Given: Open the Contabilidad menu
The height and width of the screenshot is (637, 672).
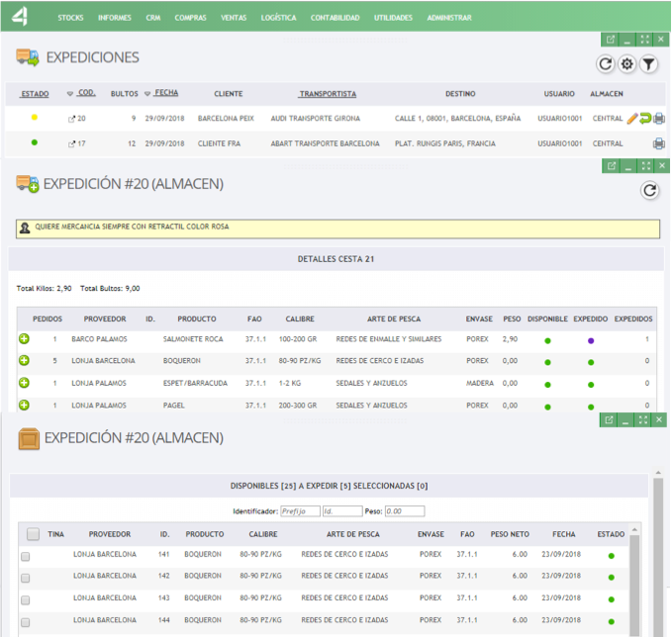Looking at the screenshot, I should point(335,18).
